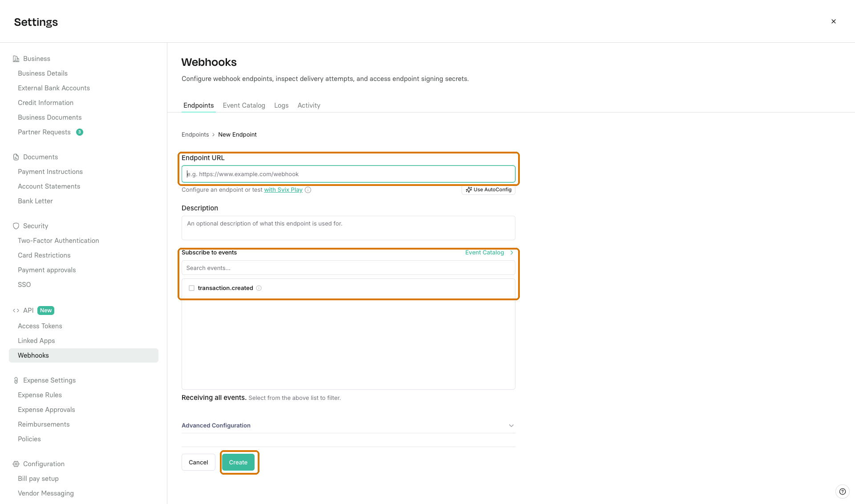855x504 pixels.
Task: Open the with Svix Play link
Action: [x=284, y=190]
